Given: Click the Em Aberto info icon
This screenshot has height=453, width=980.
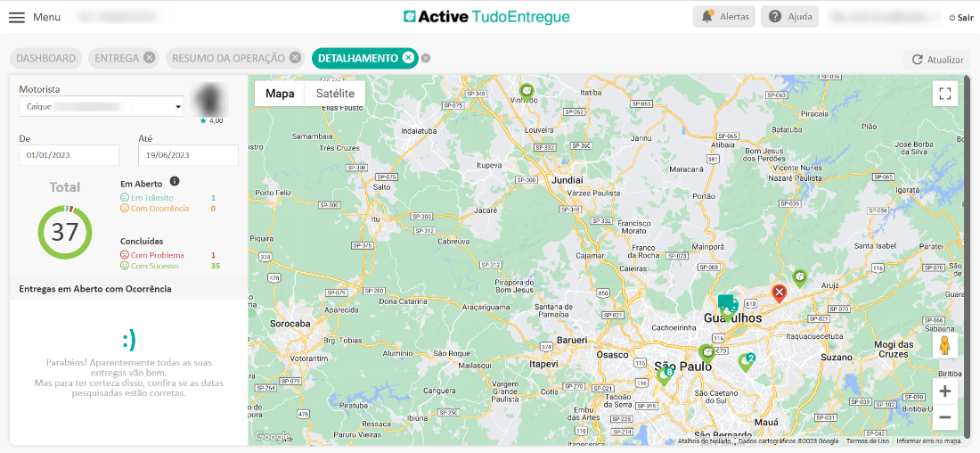Looking at the screenshot, I should 175,182.
